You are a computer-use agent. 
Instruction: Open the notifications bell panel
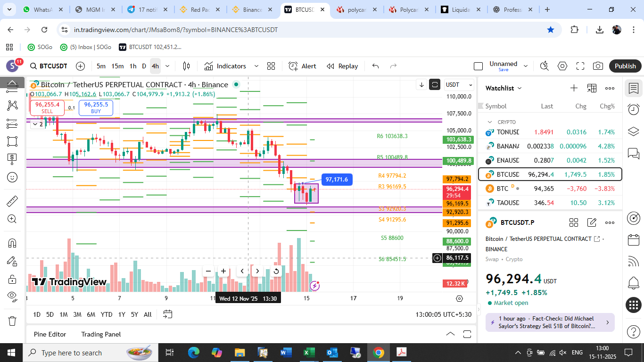pos(634,283)
